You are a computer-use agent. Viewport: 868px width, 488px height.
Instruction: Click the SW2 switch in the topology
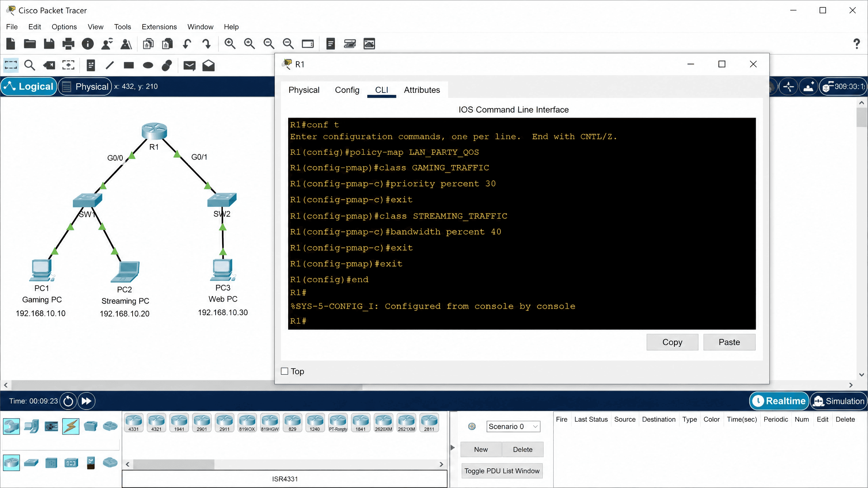[222, 200]
